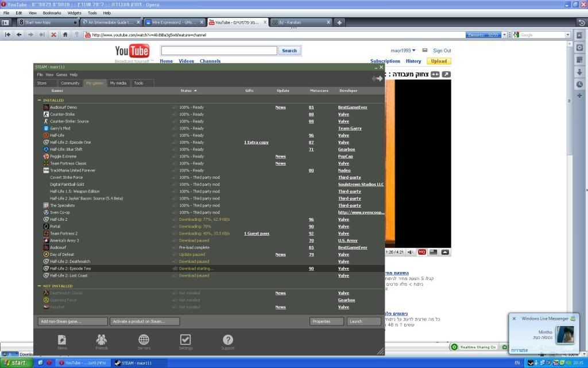588x368 pixels.
Task: Open the address bar dropdown arrow in Opera
Action: pos(504,34)
